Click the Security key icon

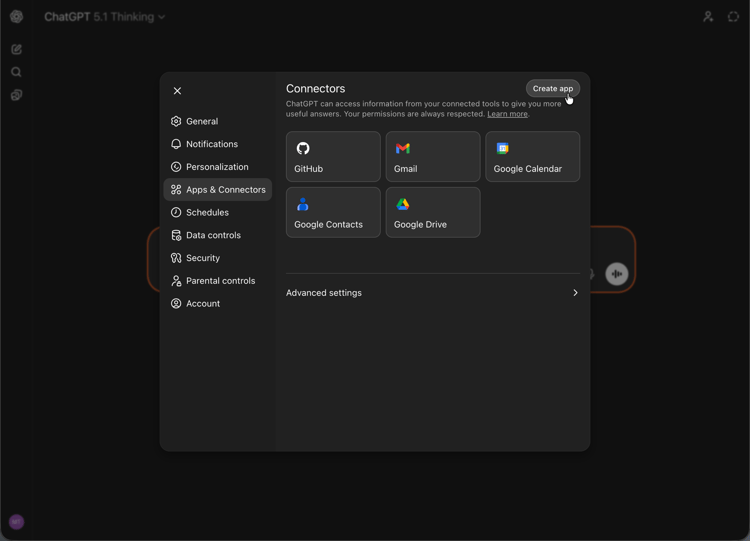[x=176, y=258]
